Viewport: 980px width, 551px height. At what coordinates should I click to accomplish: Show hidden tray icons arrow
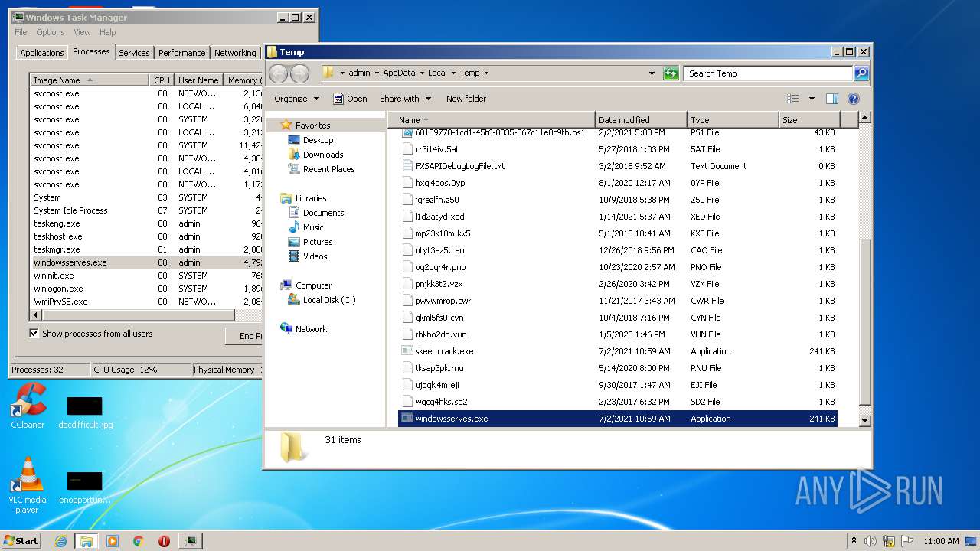pyautogui.click(x=854, y=541)
